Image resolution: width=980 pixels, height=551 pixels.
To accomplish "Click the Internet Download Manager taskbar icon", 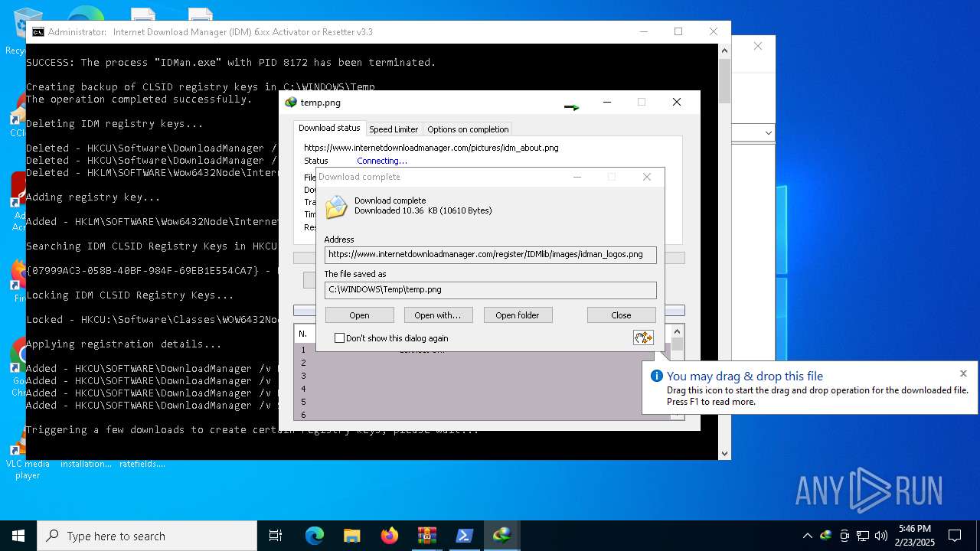I will point(501,536).
